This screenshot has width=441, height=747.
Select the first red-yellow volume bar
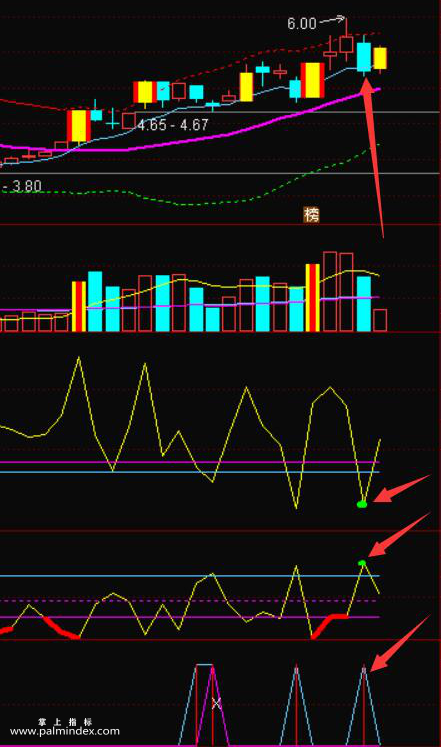coord(79,306)
